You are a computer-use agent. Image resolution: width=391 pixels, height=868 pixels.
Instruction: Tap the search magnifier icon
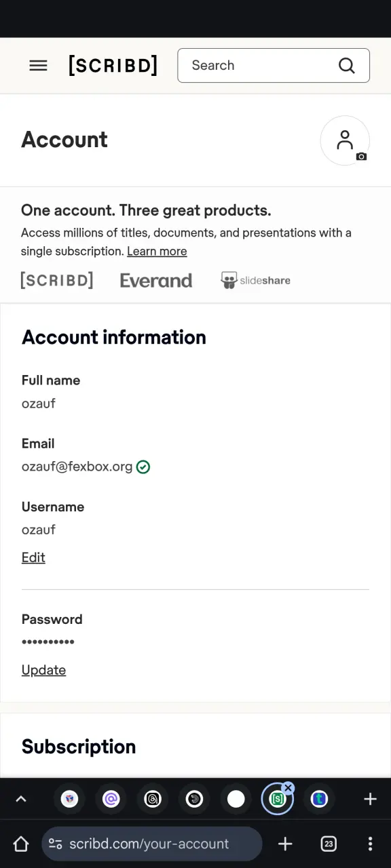click(x=347, y=65)
